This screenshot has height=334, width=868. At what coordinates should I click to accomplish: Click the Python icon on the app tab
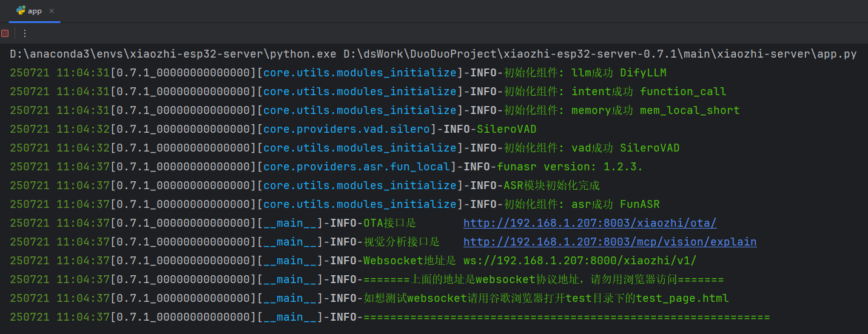tap(21, 10)
